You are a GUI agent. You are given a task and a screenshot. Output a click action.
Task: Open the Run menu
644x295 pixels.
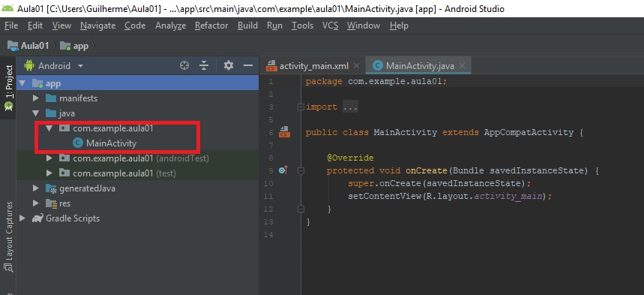[274, 26]
